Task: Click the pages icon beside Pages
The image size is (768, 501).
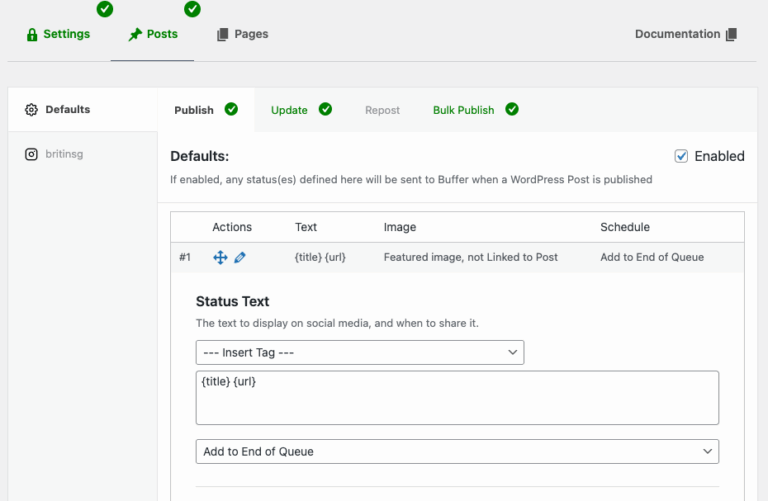Action: point(222,34)
